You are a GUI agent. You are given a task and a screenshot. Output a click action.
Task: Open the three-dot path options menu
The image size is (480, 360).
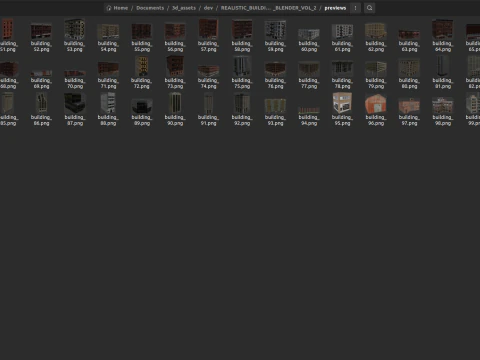355,8
